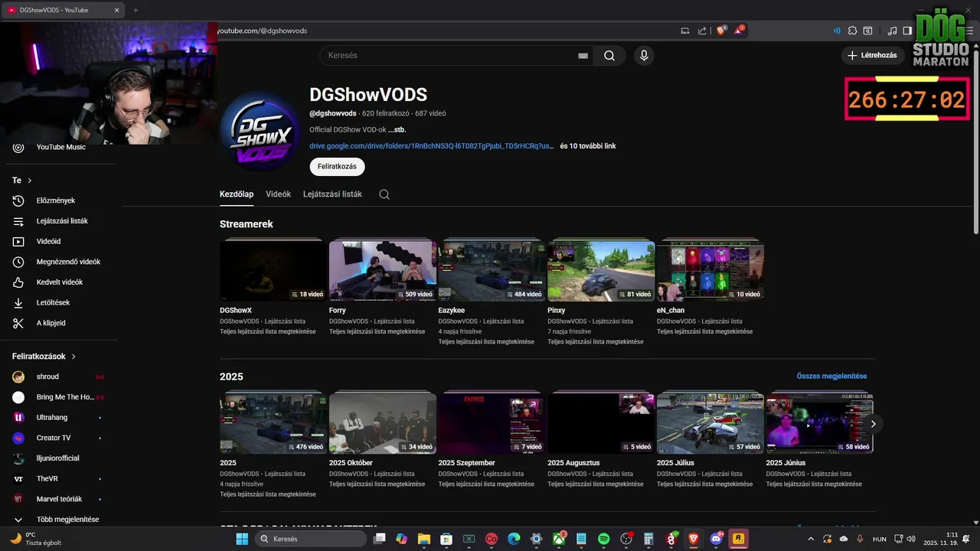
Task: Click the music note media control icon
Action: (892, 31)
